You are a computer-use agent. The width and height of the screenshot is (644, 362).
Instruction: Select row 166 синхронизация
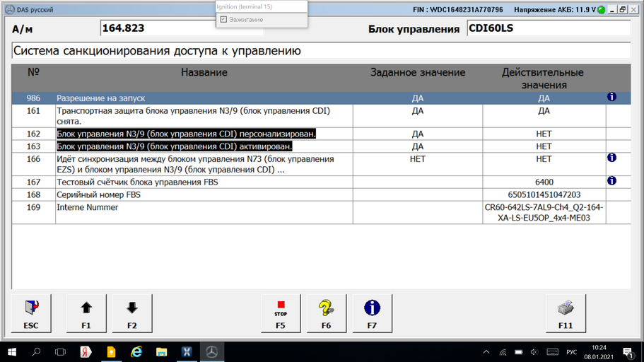coord(321,164)
